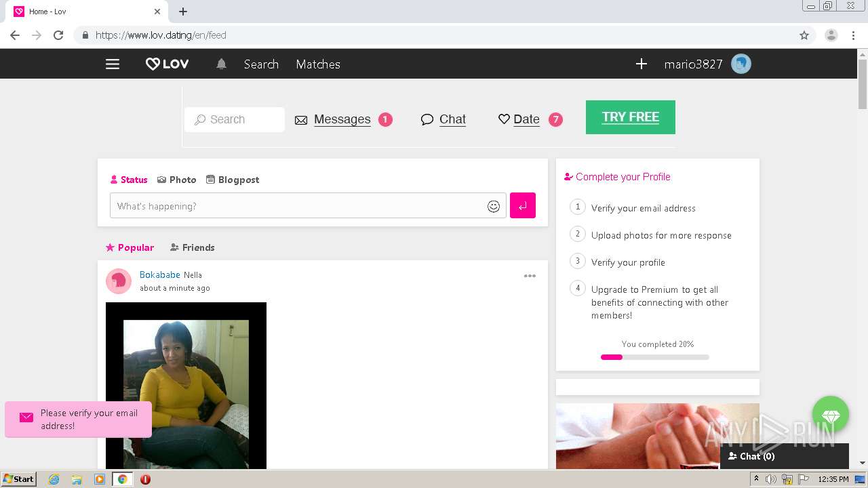Open Windows Start menu

(19, 479)
